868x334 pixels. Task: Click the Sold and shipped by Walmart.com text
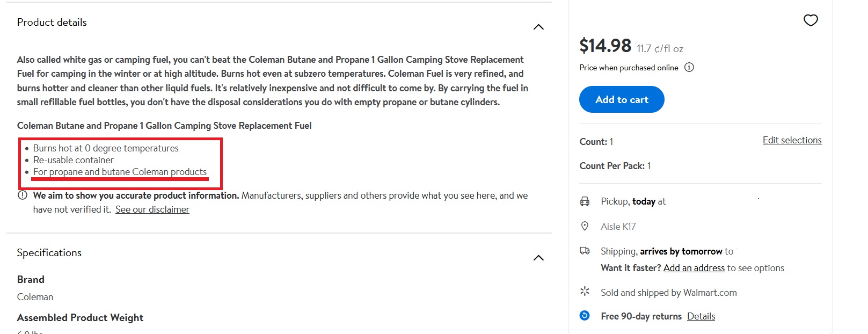click(668, 293)
